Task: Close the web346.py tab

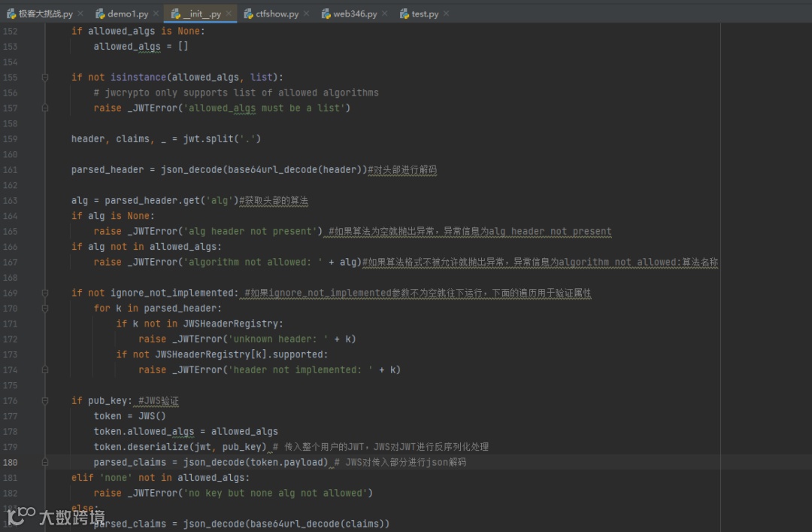Action: [384, 14]
